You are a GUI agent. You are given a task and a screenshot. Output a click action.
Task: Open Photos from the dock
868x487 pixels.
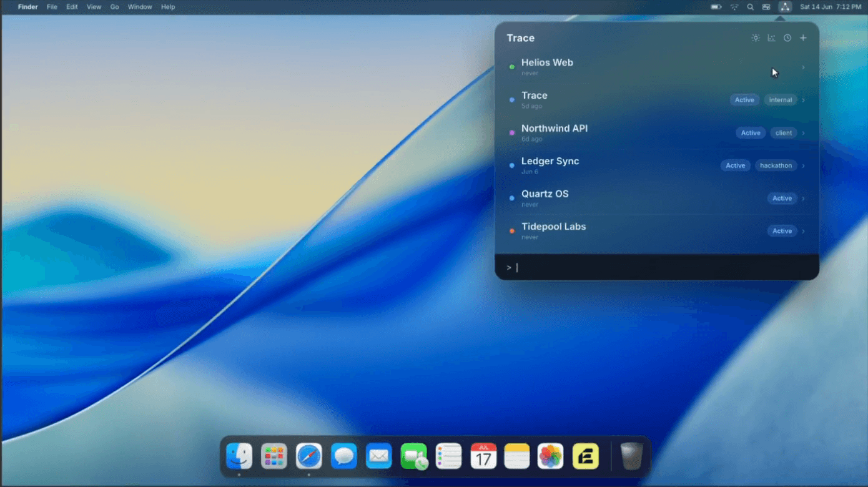pos(551,456)
